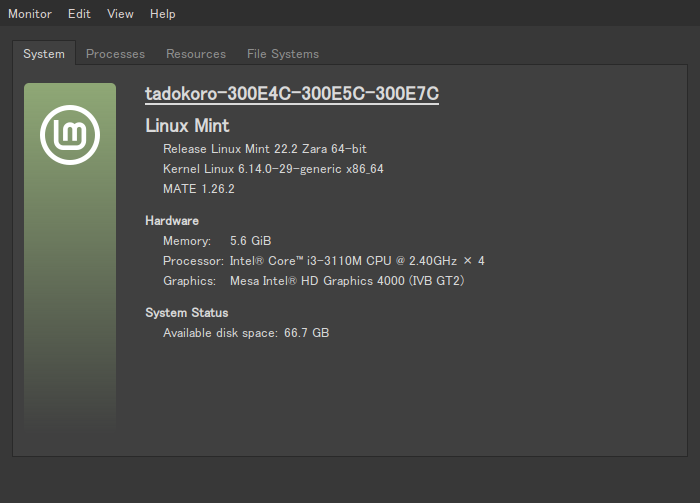Viewport: 700px width, 503px height.
Task: Switch to the Processes tab
Action: point(115,54)
